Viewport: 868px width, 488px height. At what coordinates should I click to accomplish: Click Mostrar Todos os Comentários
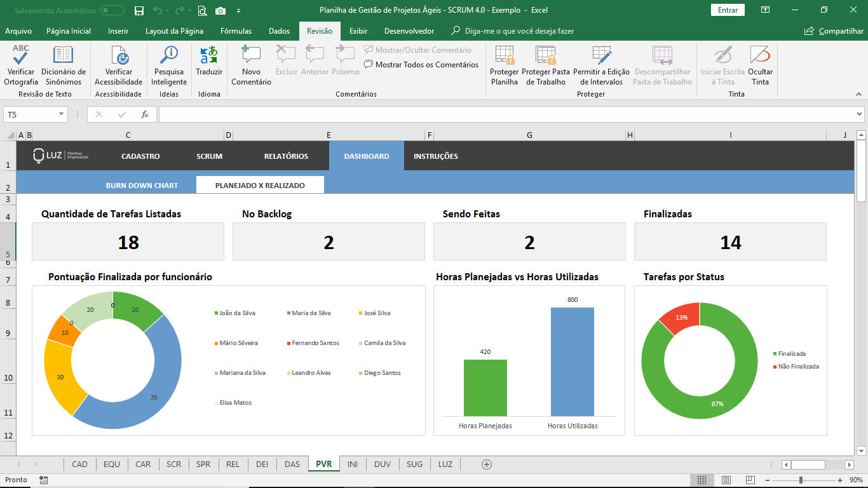421,64
